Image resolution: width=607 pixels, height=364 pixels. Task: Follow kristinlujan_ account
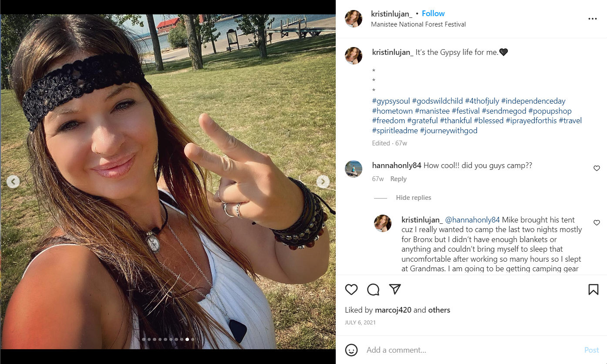click(433, 13)
